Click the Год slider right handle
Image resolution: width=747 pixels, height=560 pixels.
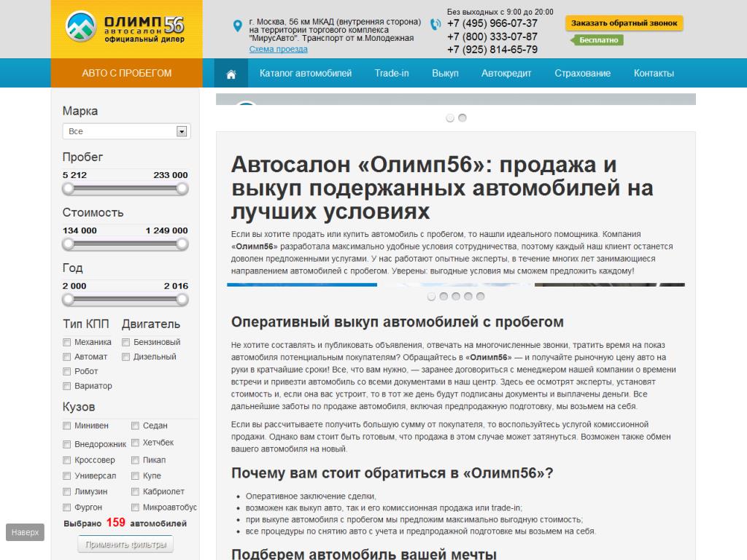(x=182, y=300)
